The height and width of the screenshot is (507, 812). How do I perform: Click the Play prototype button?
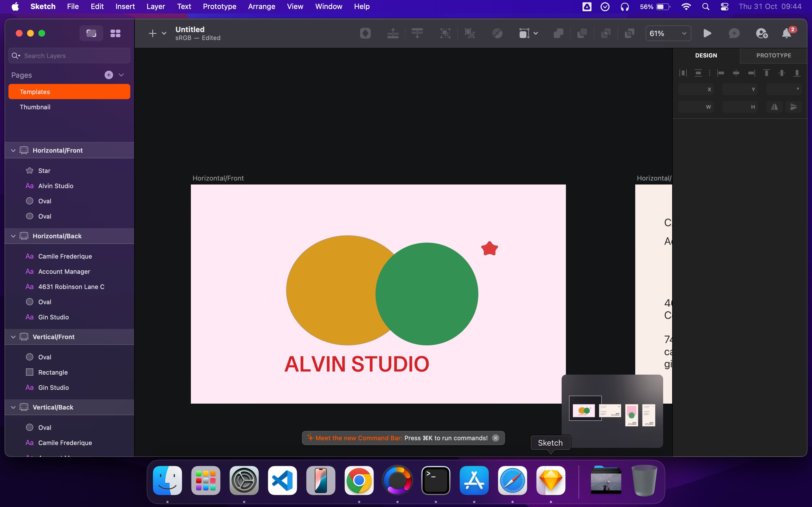click(707, 33)
